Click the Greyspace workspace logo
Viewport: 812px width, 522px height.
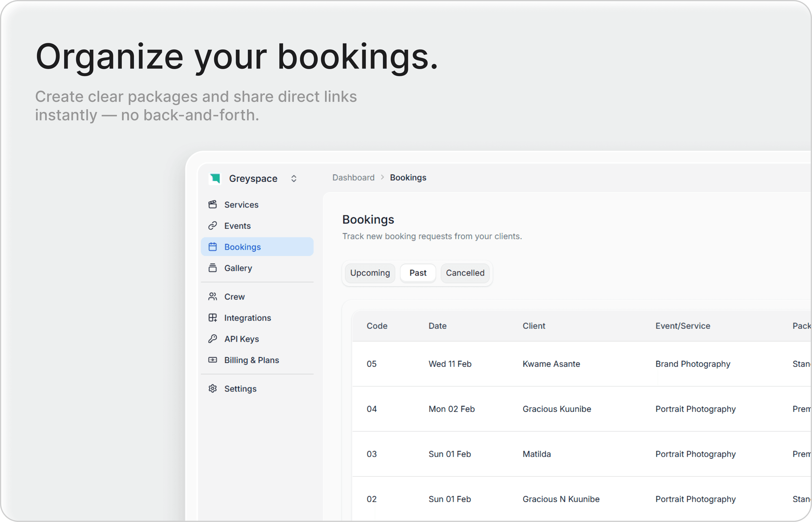[x=214, y=178]
